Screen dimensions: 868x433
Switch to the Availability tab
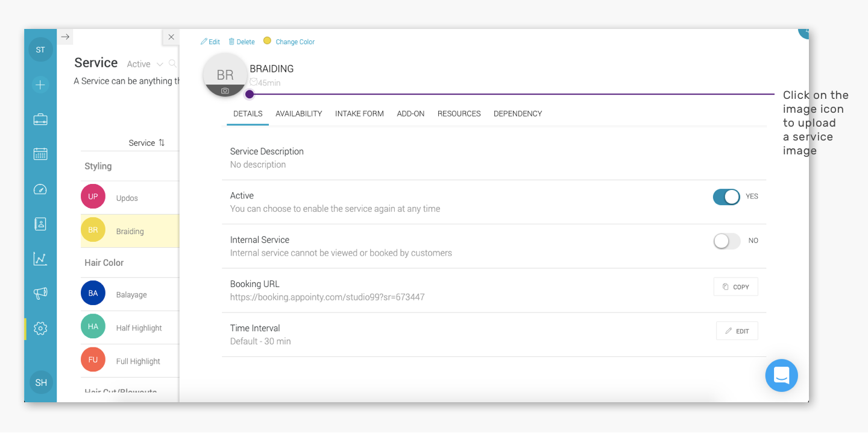click(299, 113)
